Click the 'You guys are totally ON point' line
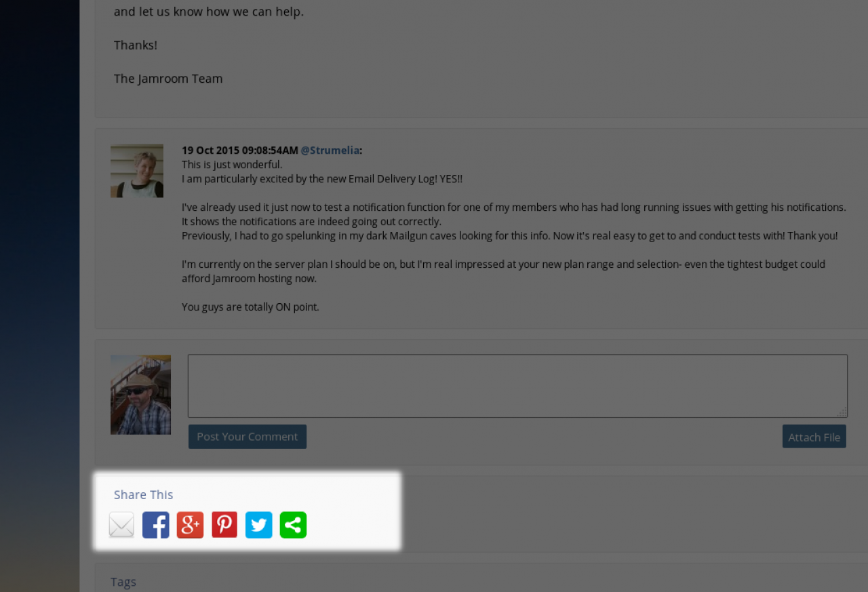This screenshot has width=868, height=592. coord(250,307)
